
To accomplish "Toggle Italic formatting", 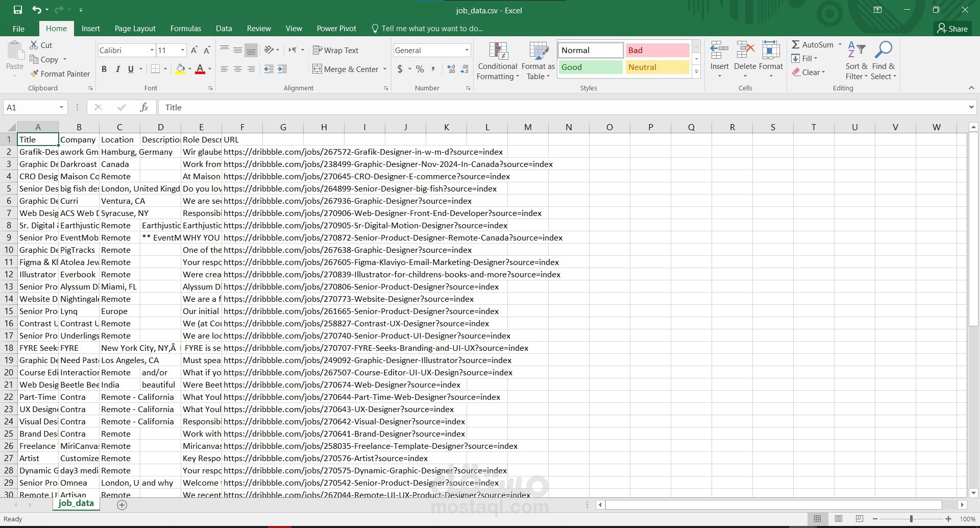I will (118, 69).
